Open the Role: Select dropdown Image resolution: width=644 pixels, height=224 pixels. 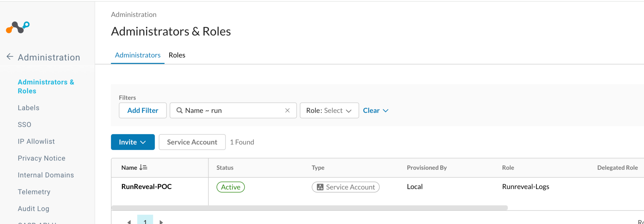click(329, 111)
